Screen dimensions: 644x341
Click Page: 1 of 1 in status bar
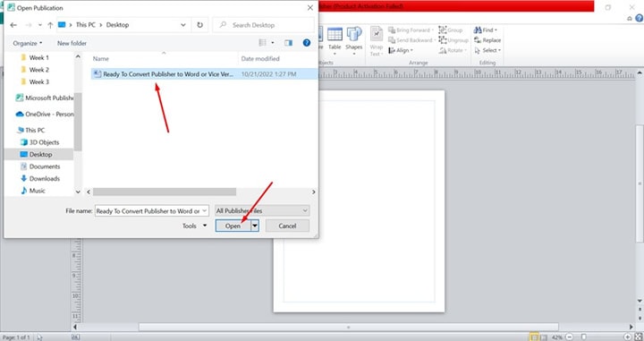coord(17,337)
